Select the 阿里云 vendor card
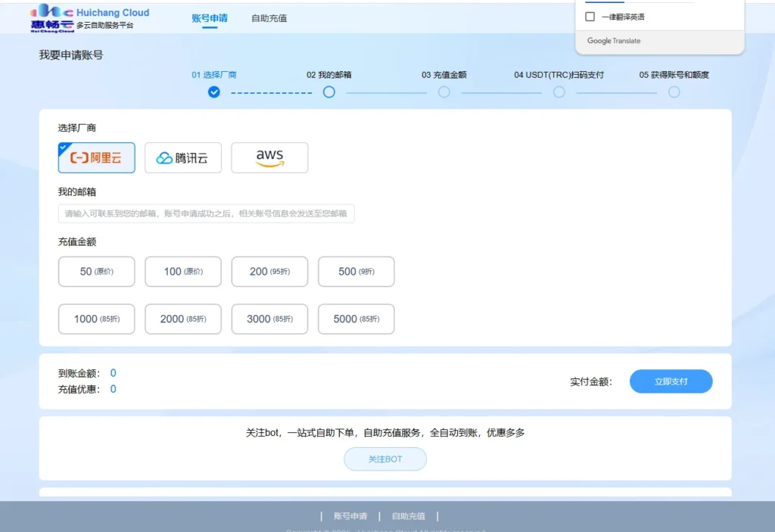The image size is (775, 532). pyautogui.click(x=96, y=157)
